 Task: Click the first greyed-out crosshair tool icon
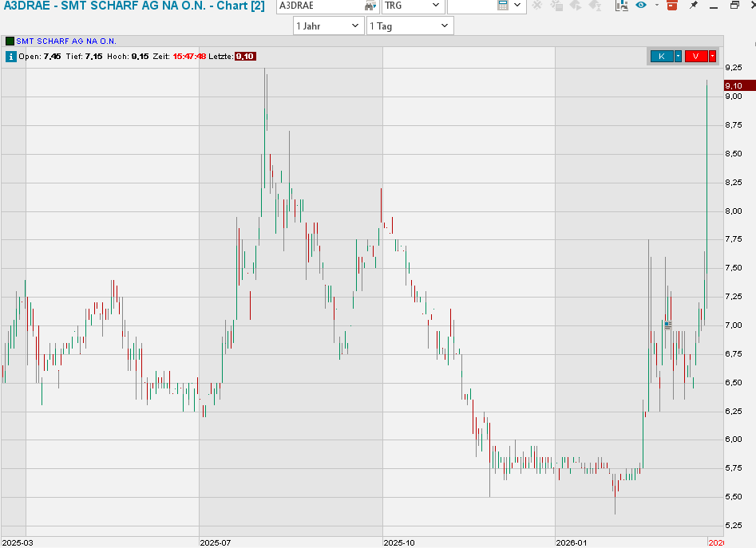point(536,6)
